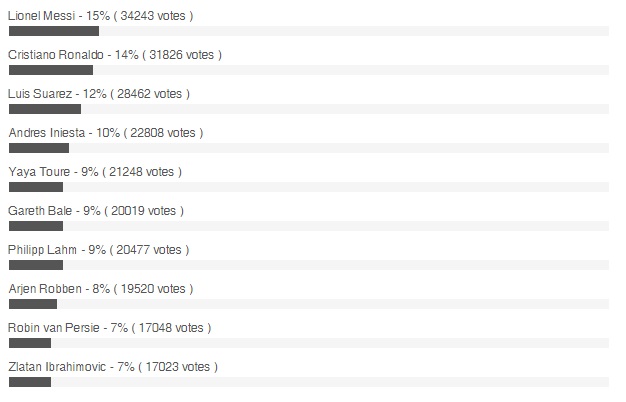Select the Luis Suarez vote label
Screen dimensions: 626x402
(99, 94)
